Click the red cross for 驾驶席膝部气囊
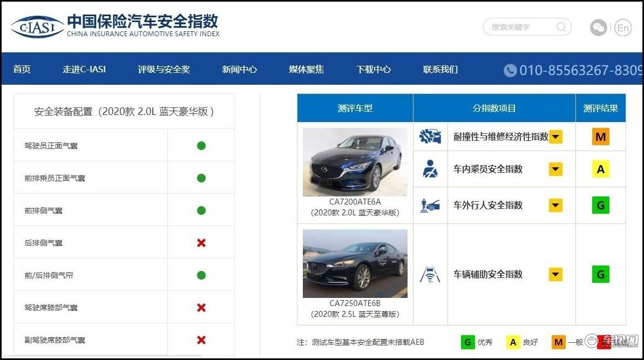644x360 pixels. coord(201,308)
